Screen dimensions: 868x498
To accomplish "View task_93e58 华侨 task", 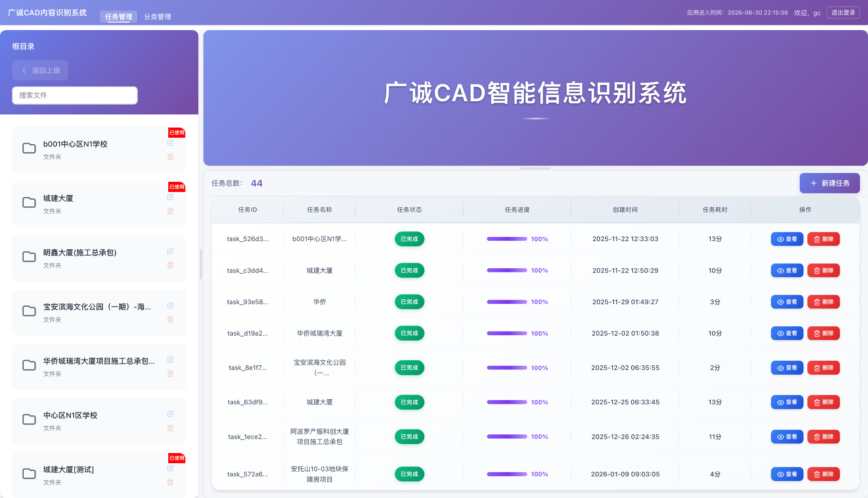I will [x=787, y=302].
